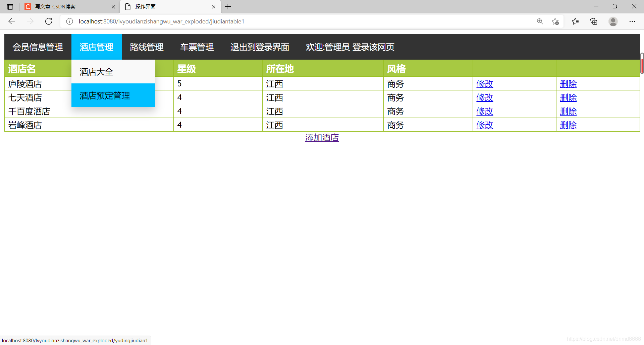644x345 pixels.
Task: Click 删除 link for 千百度酒店
Action: point(568,111)
